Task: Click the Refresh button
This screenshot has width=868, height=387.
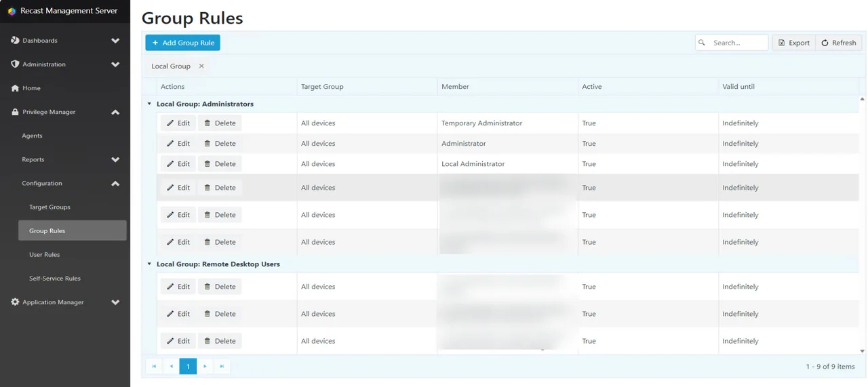Action: pyautogui.click(x=839, y=43)
